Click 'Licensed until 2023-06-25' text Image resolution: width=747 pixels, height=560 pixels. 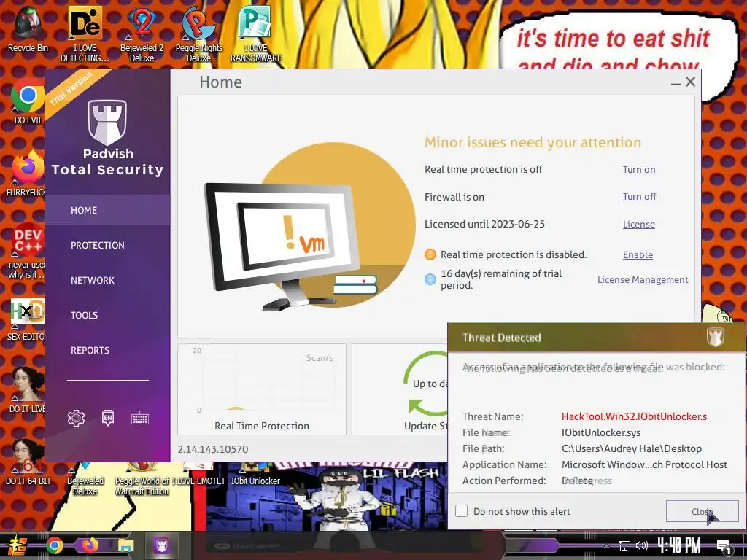484,224
